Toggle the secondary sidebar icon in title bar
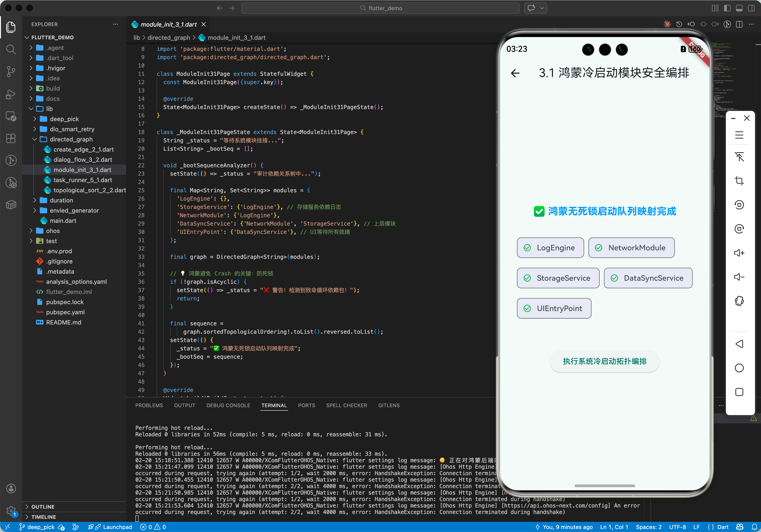 [x=751, y=8]
